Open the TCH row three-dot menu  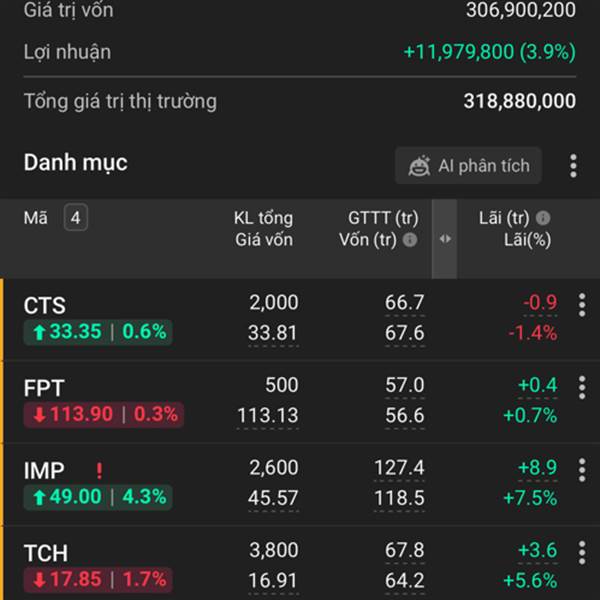point(582,553)
